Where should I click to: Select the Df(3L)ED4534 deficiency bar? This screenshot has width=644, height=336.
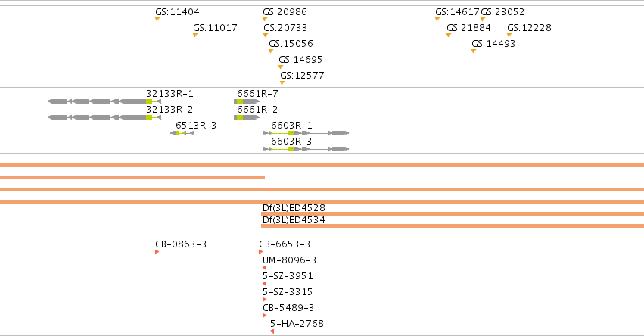(x=453, y=226)
